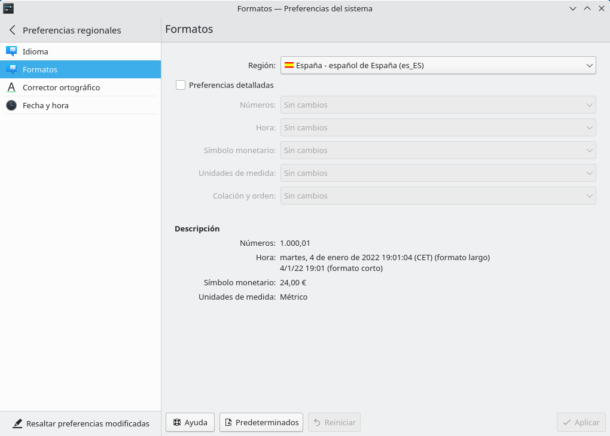Click the Spanish flag icon in Región

289,65
